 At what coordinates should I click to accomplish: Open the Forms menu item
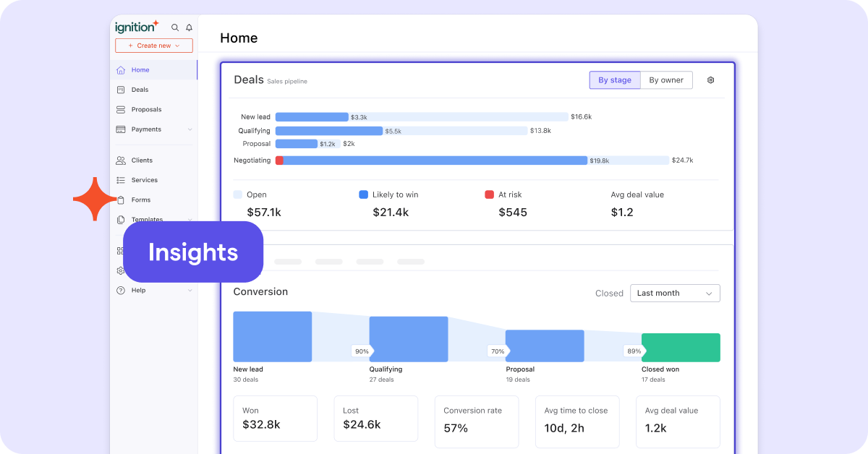[x=141, y=200]
